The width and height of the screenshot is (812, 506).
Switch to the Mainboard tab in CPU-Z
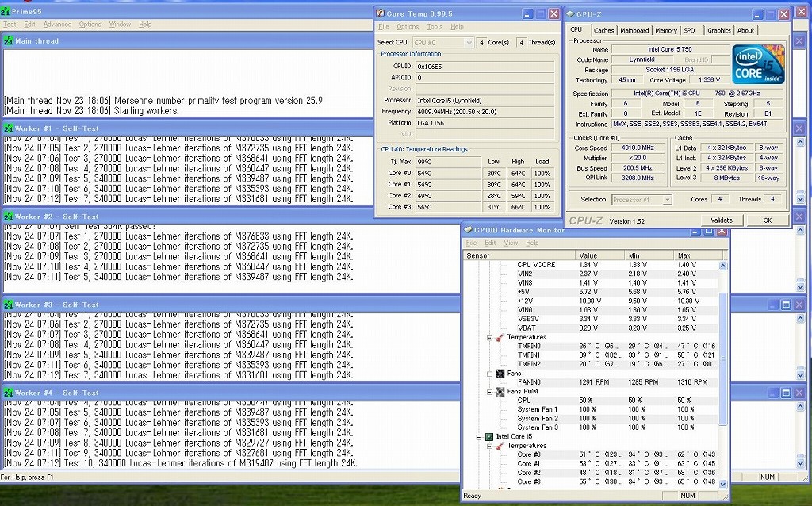634,30
